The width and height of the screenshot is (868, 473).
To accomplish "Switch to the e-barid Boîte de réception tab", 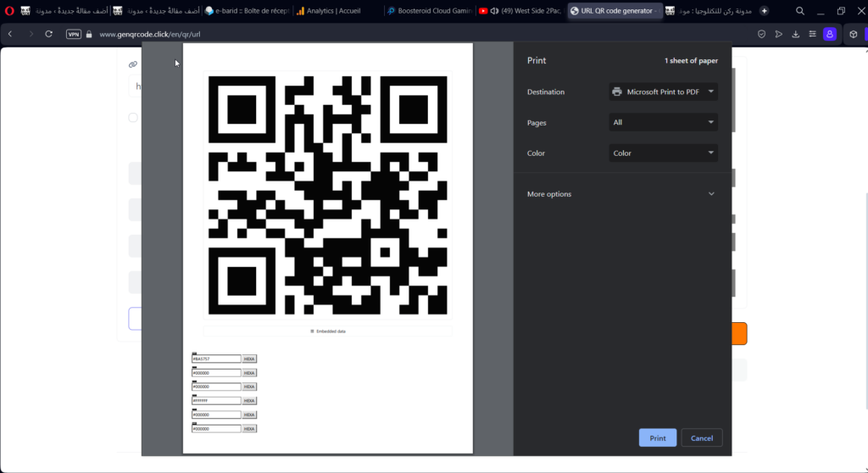I will pyautogui.click(x=247, y=10).
